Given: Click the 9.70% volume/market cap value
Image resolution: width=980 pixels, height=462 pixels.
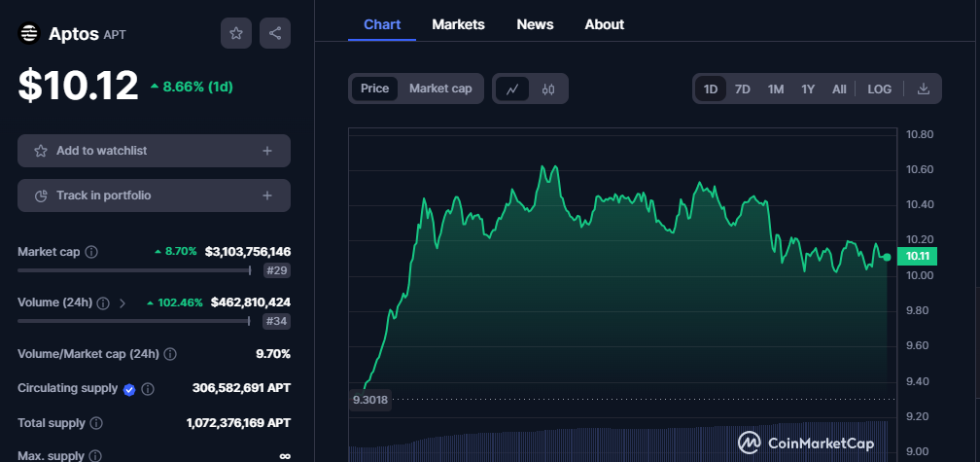Looking at the screenshot, I should coord(273,354).
